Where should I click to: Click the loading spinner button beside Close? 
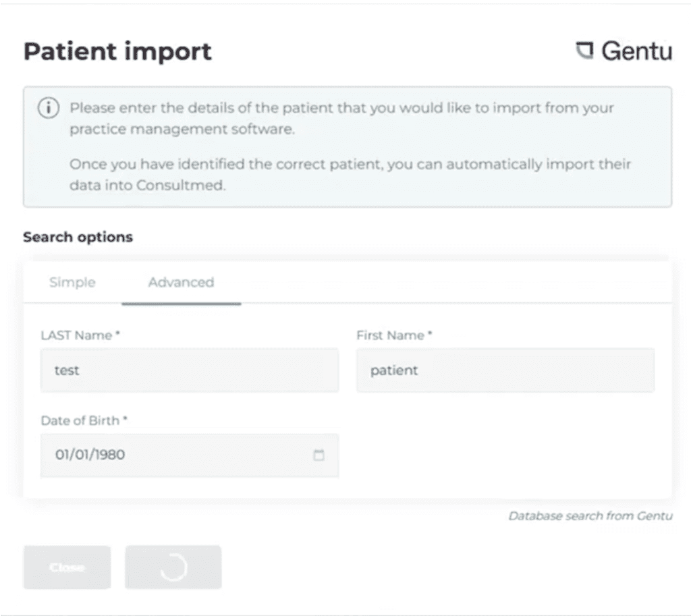[173, 567]
